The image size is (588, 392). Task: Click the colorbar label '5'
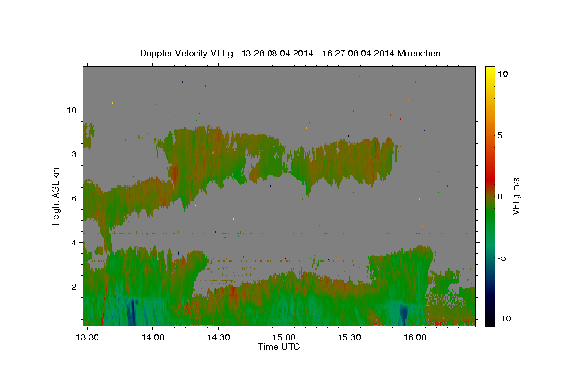point(500,135)
